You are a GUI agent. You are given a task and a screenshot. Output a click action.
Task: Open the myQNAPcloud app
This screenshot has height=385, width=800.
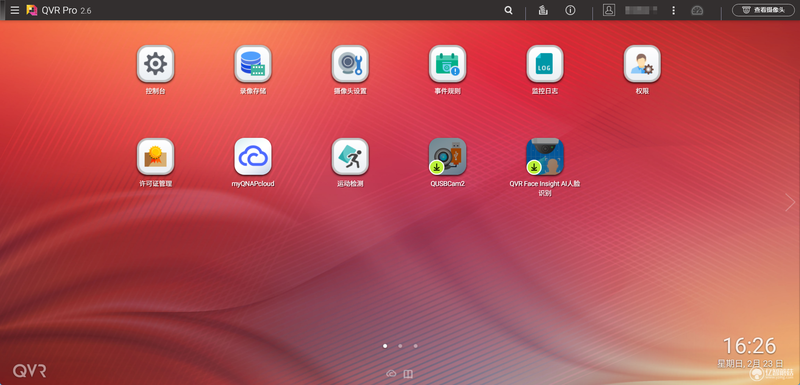[253, 157]
